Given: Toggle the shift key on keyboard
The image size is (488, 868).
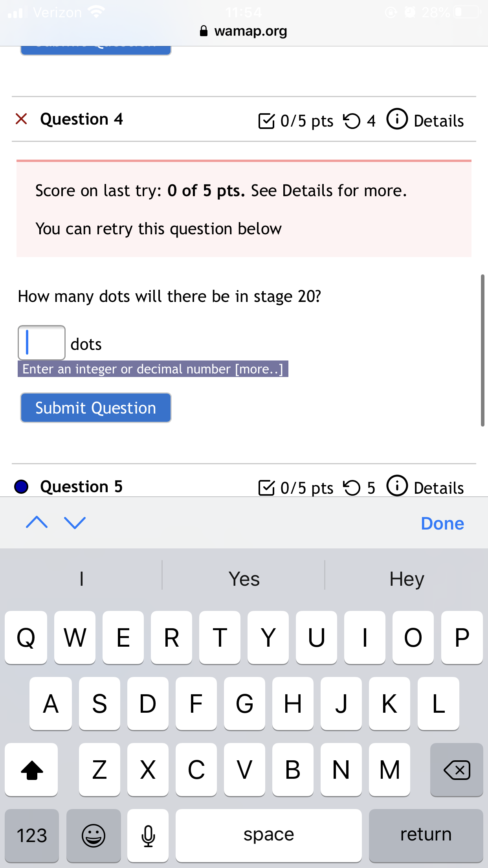Looking at the screenshot, I should tap(31, 770).
